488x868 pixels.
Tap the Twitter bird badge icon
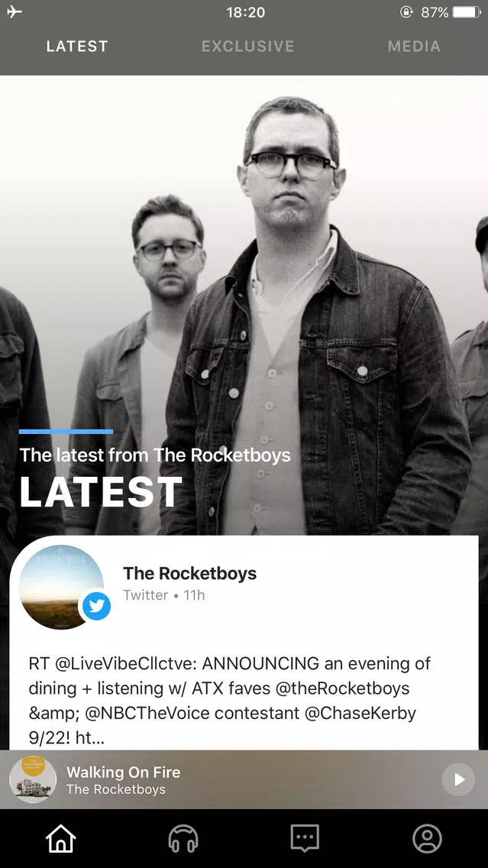point(97,606)
